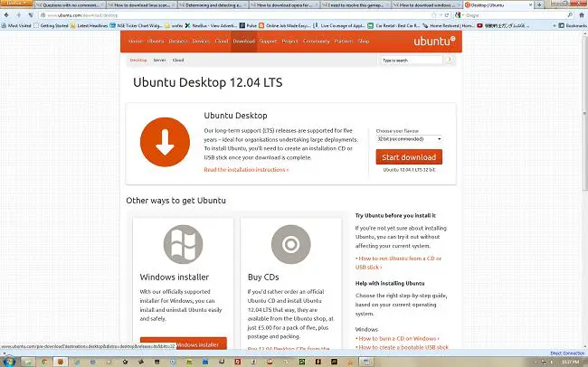Open Read the installation instructions link
Screen dimensions: 588x367
coord(246,170)
